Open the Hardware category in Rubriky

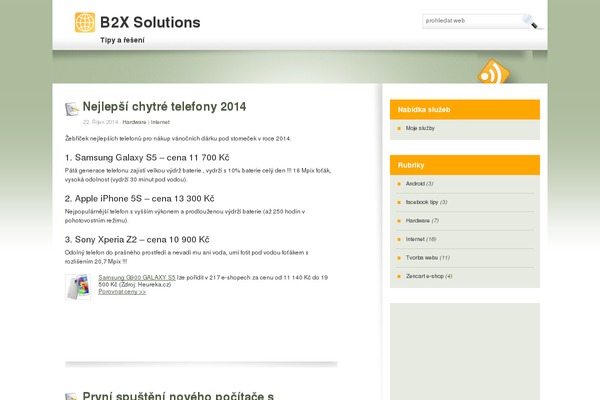[417, 221]
